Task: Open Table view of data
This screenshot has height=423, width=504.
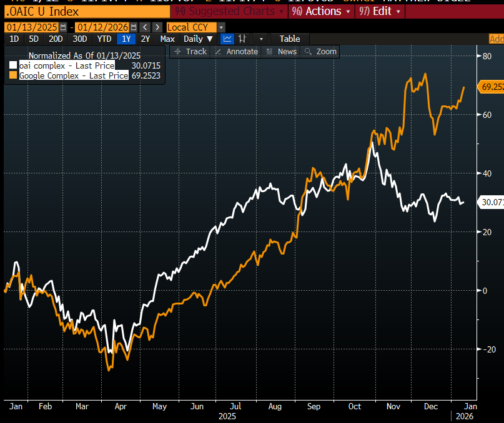Action: point(290,39)
